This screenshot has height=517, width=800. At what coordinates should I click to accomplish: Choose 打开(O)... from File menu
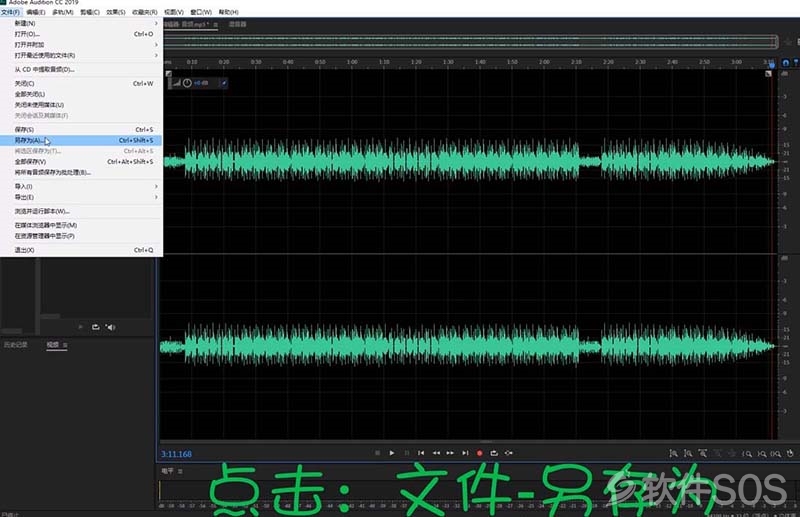click(x=82, y=34)
